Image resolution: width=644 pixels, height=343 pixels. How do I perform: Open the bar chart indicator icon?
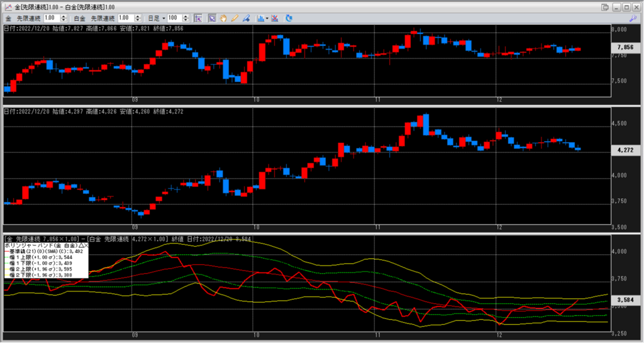coord(260,19)
